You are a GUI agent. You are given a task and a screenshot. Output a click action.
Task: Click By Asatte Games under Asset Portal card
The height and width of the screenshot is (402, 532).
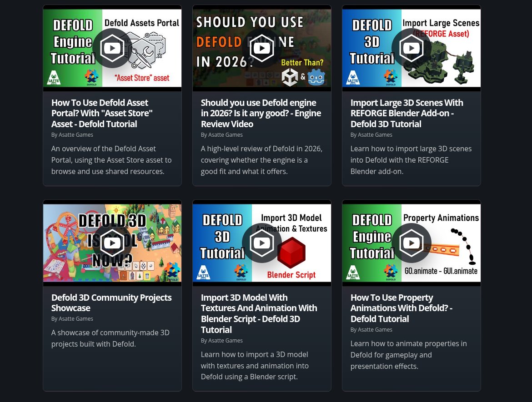click(x=72, y=135)
